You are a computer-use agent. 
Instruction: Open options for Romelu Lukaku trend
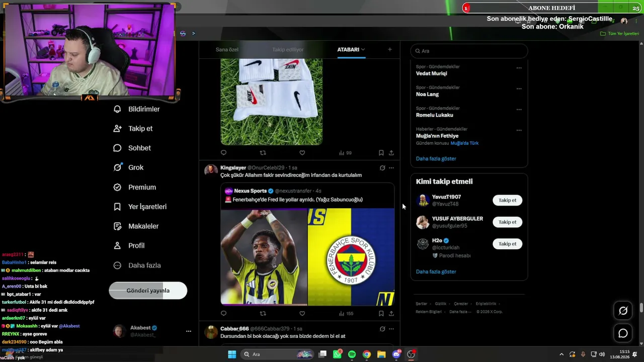click(x=519, y=110)
